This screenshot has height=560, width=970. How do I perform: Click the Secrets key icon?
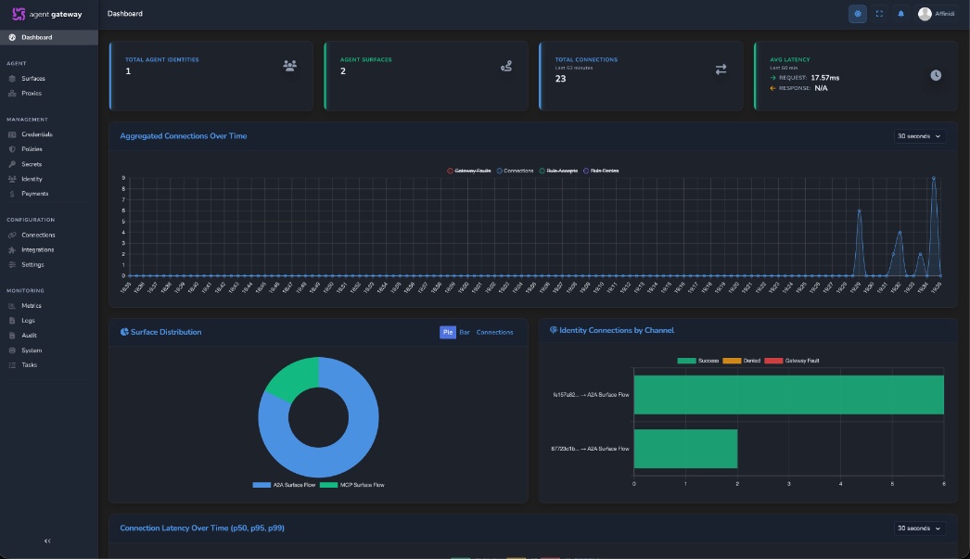pyautogui.click(x=12, y=164)
